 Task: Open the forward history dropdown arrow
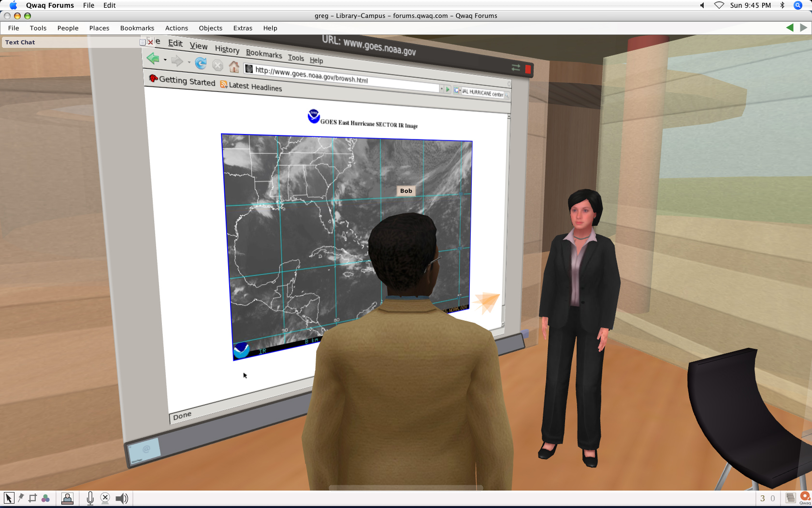click(x=188, y=62)
